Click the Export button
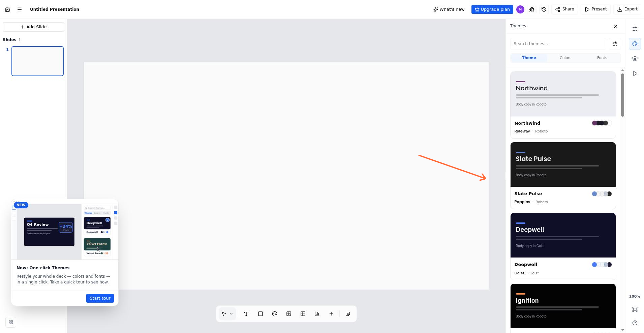 tap(627, 9)
